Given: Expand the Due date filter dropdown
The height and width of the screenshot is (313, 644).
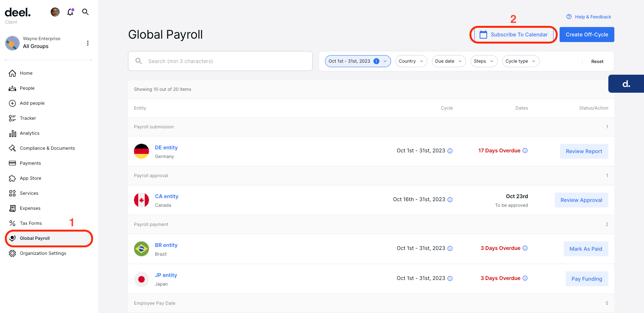Looking at the screenshot, I should point(449,61).
